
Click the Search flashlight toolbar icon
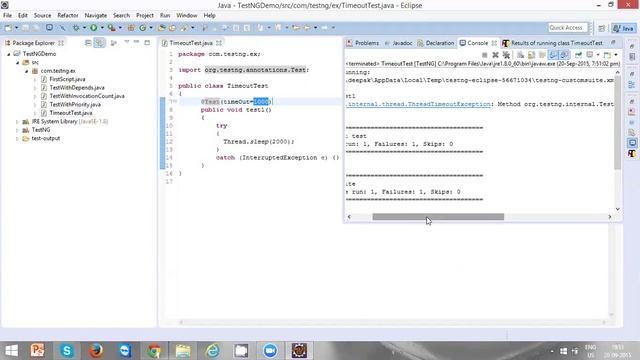184,28
